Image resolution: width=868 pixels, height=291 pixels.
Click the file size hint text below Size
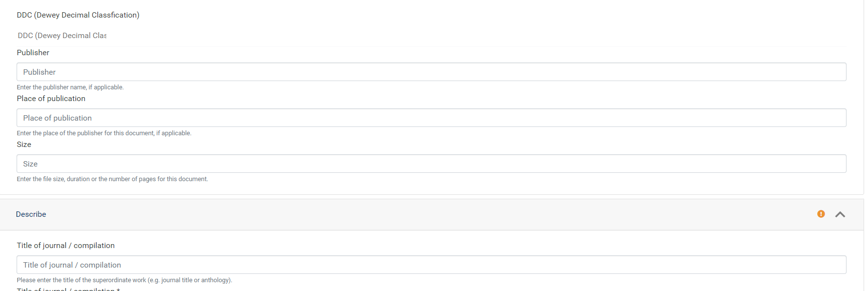point(112,179)
